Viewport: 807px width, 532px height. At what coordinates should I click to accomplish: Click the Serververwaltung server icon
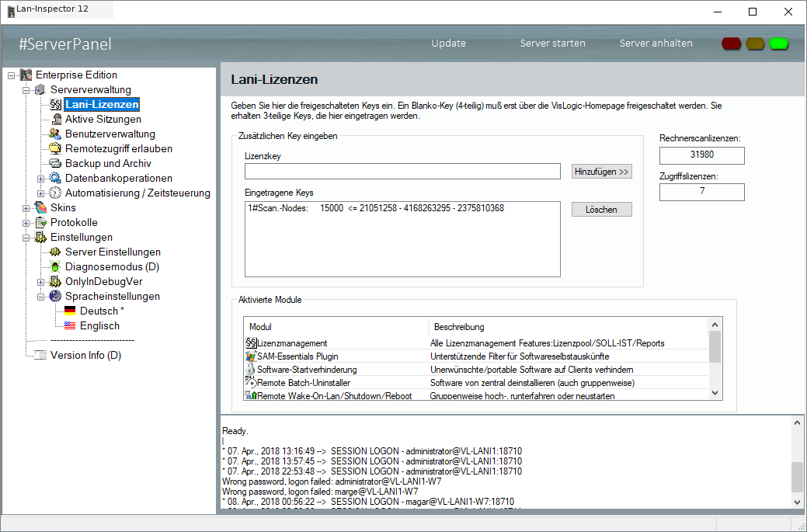[40, 90]
